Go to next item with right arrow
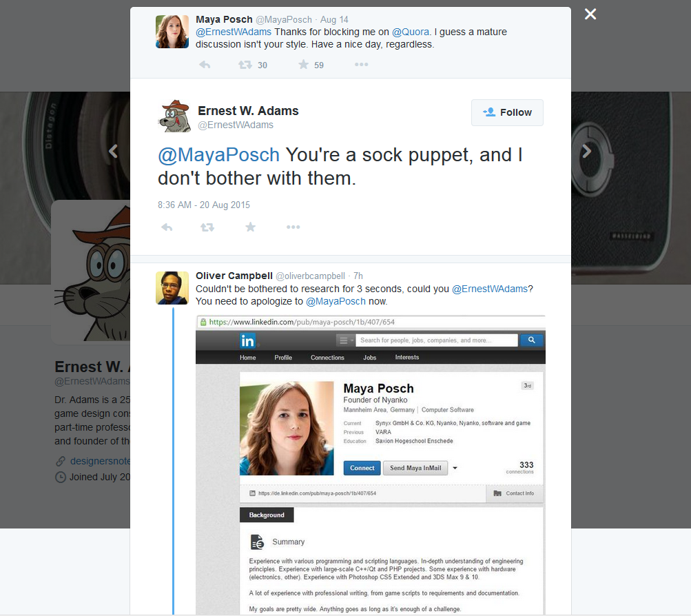Screen dimensions: 691x616 pyautogui.click(x=587, y=151)
